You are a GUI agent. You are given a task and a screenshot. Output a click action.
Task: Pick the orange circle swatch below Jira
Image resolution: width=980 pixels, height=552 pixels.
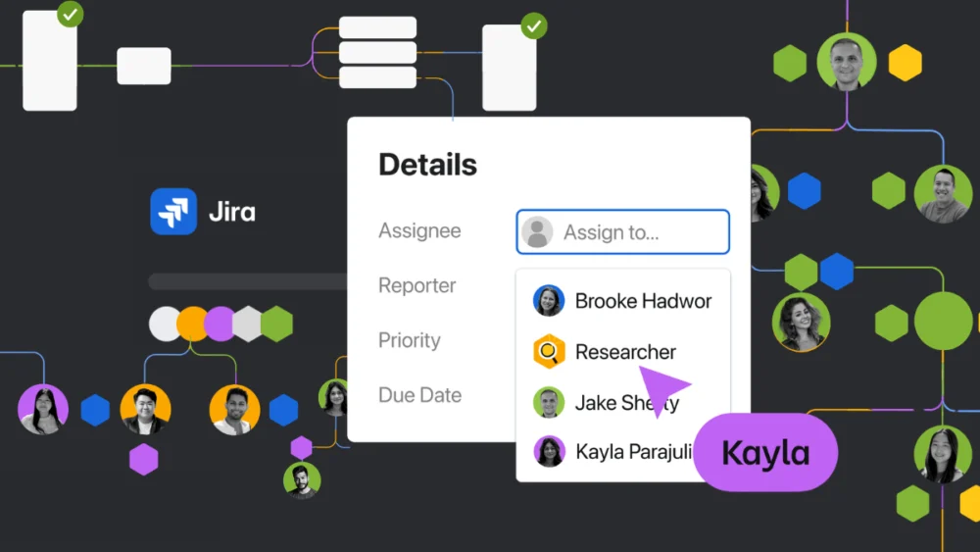(x=192, y=324)
